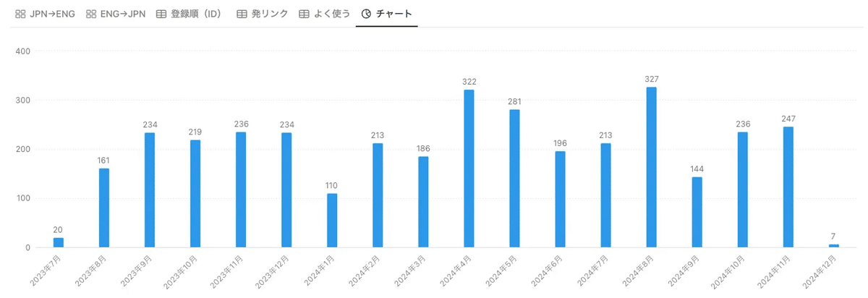Click the 2024年5月 bar showing 281
The width and height of the screenshot is (868, 298).
pyautogui.click(x=514, y=179)
